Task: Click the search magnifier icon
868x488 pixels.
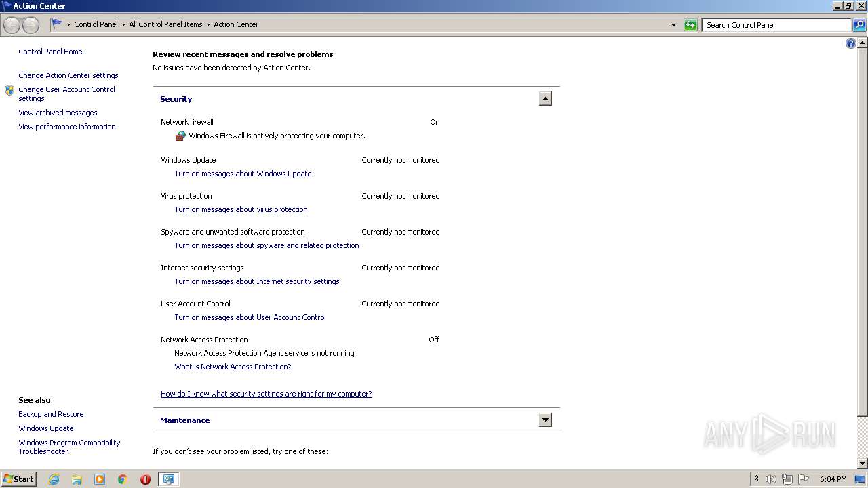Action: [x=859, y=25]
